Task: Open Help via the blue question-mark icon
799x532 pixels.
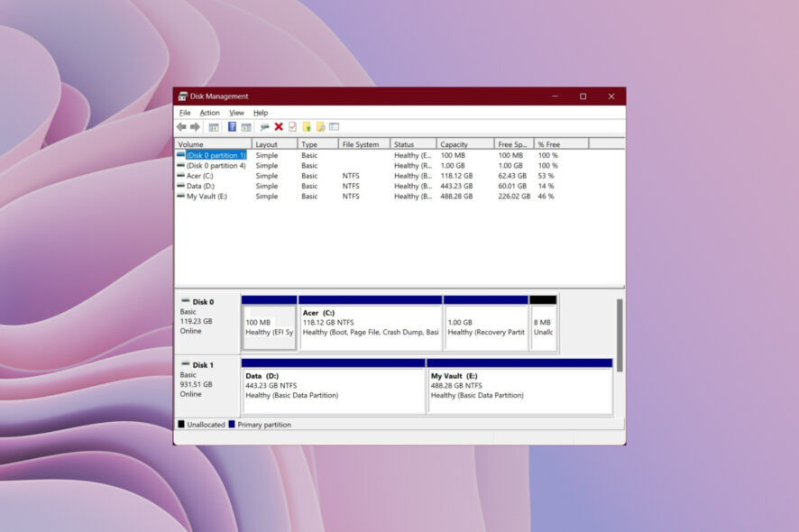Action: [x=232, y=127]
